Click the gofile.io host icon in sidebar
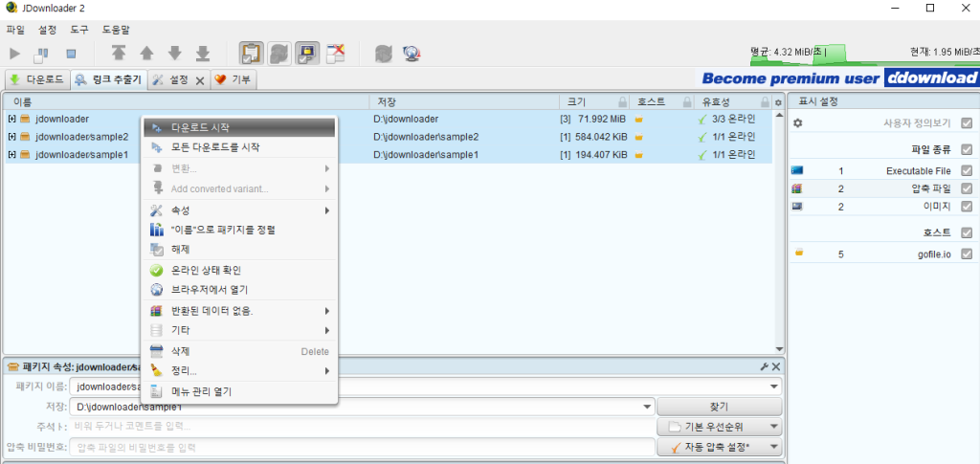This screenshot has height=464, width=980. click(x=799, y=254)
